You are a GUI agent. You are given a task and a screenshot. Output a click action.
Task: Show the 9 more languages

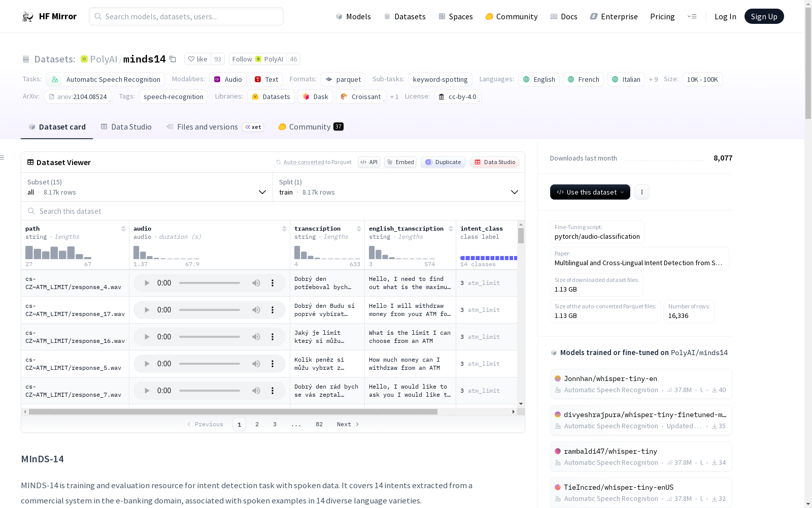tap(653, 79)
